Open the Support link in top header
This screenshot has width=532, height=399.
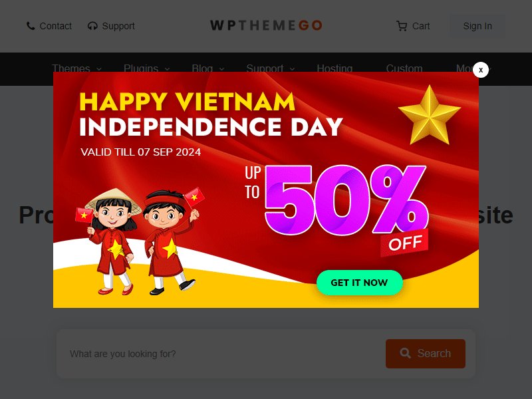(118, 26)
